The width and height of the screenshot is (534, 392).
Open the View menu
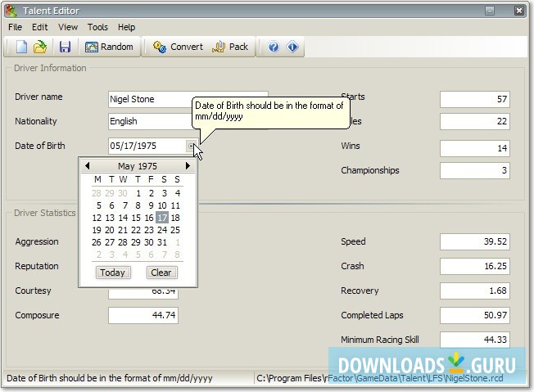coord(68,27)
